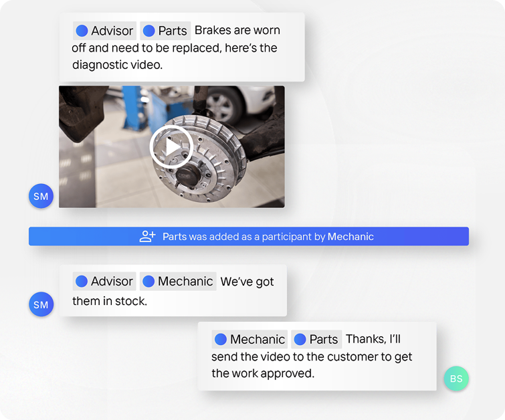Click the Parts tag in the 'Thanks, I'll' message
The image size is (505, 420).
click(316, 339)
